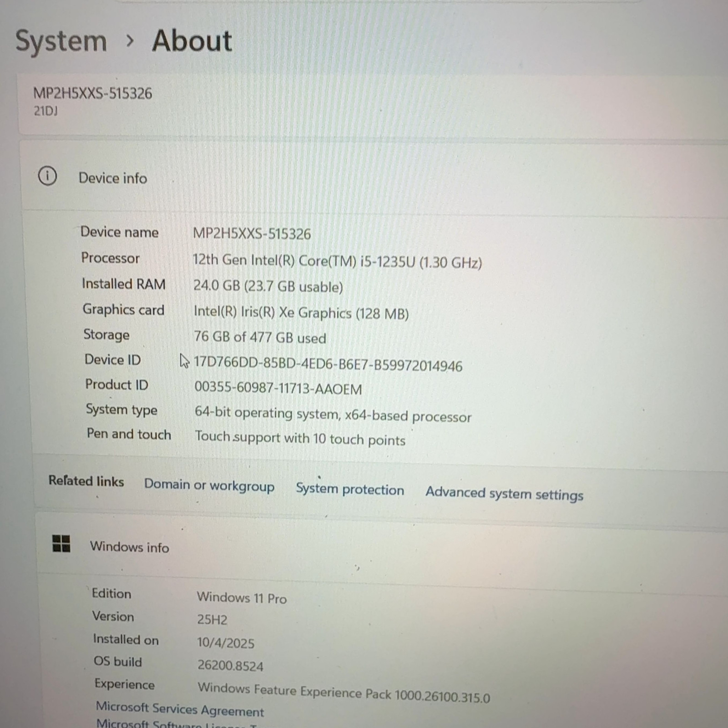Click the OS build value 26200.8524
The width and height of the screenshot is (728, 728).
pyautogui.click(x=230, y=666)
